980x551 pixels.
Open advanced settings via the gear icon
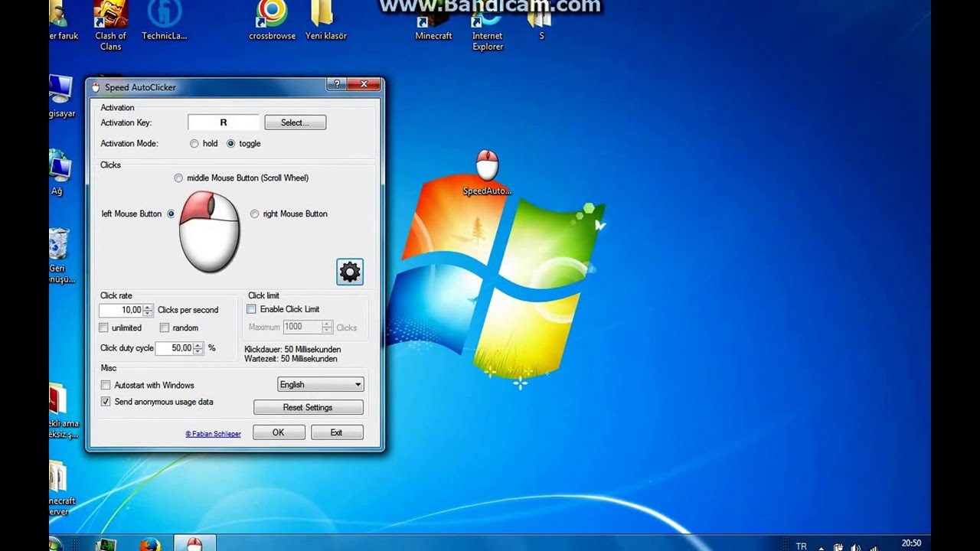350,272
